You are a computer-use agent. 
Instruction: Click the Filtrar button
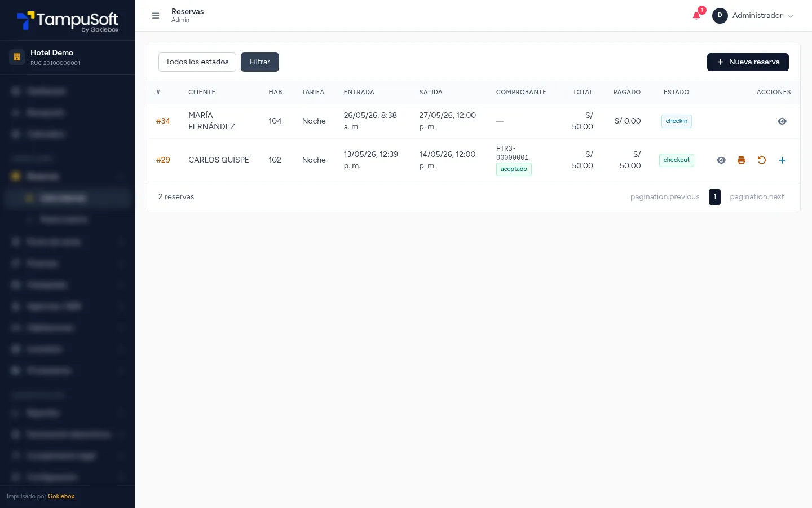pyautogui.click(x=260, y=62)
